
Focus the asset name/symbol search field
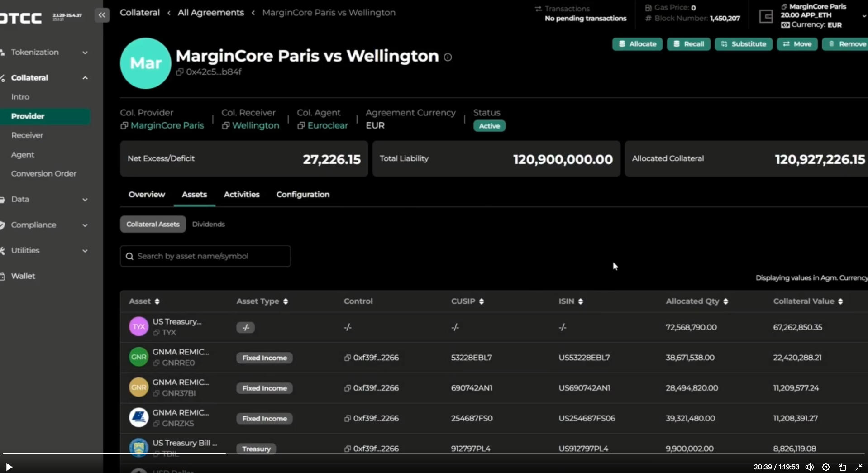click(x=205, y=256)
